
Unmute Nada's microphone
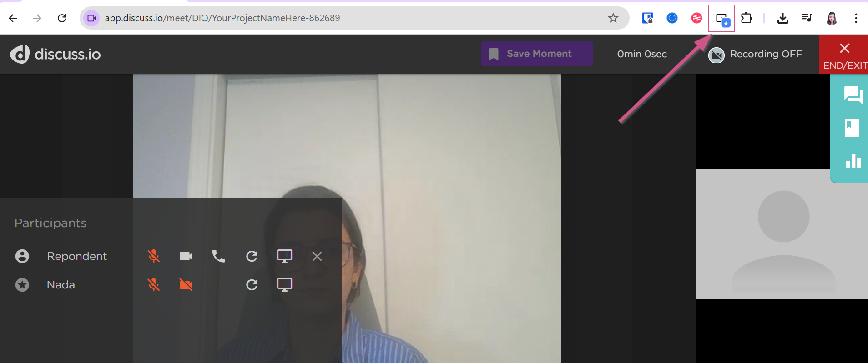(154, 285)
